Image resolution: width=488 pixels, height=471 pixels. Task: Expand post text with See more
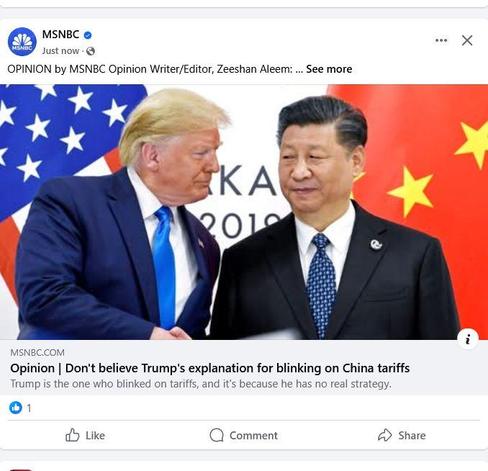point(329,69)
